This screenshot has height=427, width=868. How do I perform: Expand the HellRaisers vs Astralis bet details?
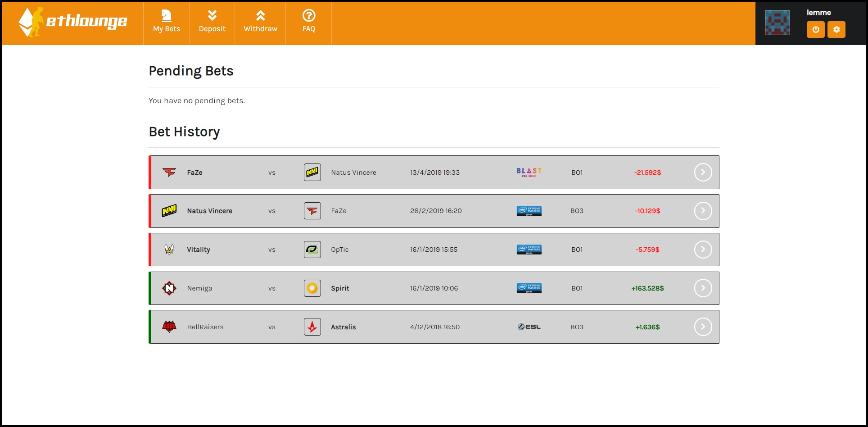tap(703, 327)
